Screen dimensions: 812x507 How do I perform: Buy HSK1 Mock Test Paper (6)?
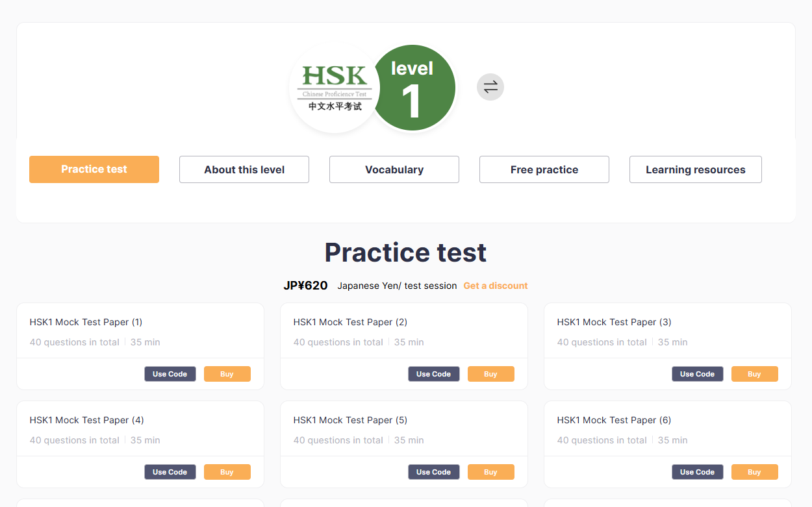(x=754, y=472)
